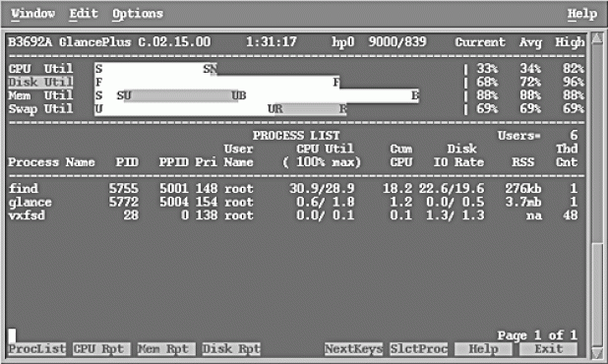Click the Avg column header
608x364 pixels.
pos(530,42)
